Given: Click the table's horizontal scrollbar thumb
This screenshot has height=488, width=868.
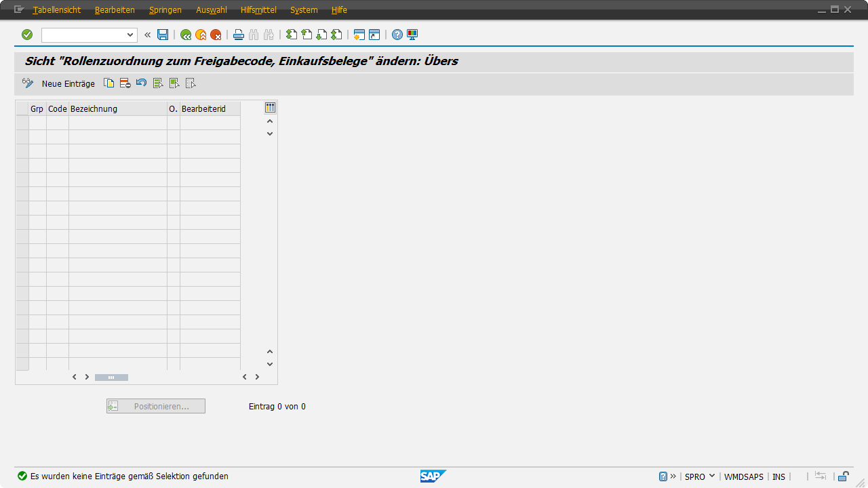Looking at the screenshot, I should (x=111, y=377).
